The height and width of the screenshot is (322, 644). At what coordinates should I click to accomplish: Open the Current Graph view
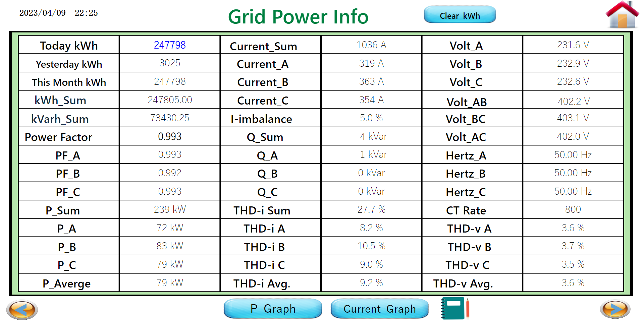379,309
